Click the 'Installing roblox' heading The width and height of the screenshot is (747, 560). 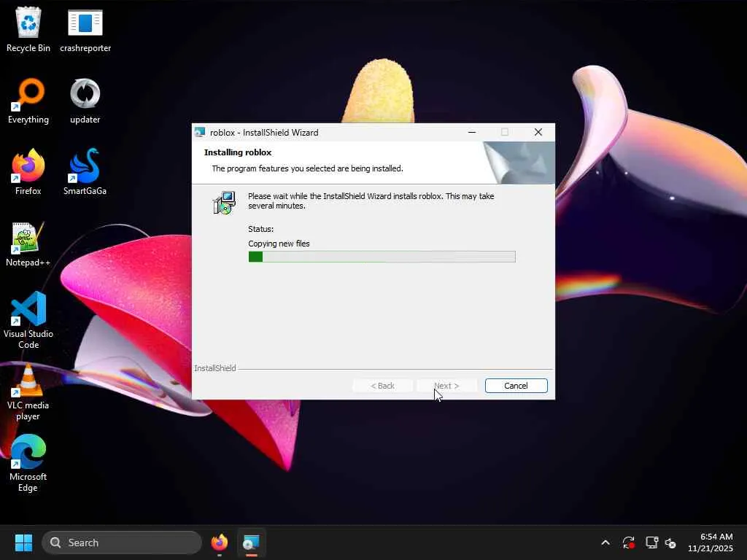click(238, 152)
